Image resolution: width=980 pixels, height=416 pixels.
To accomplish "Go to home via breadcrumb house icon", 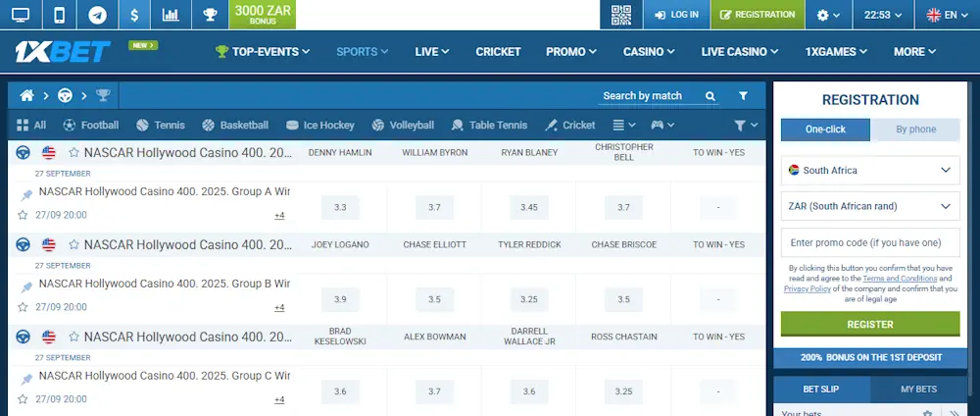I will [x=27, y=95].
